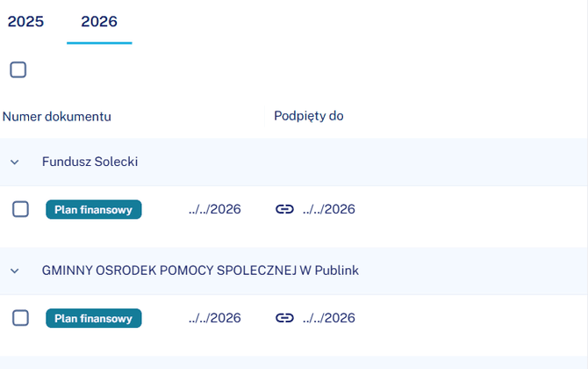Screen dimensions: 588x369
Task: Open the Plan finansowy badge under GMINNY OSRODEK
Action: 94,318
